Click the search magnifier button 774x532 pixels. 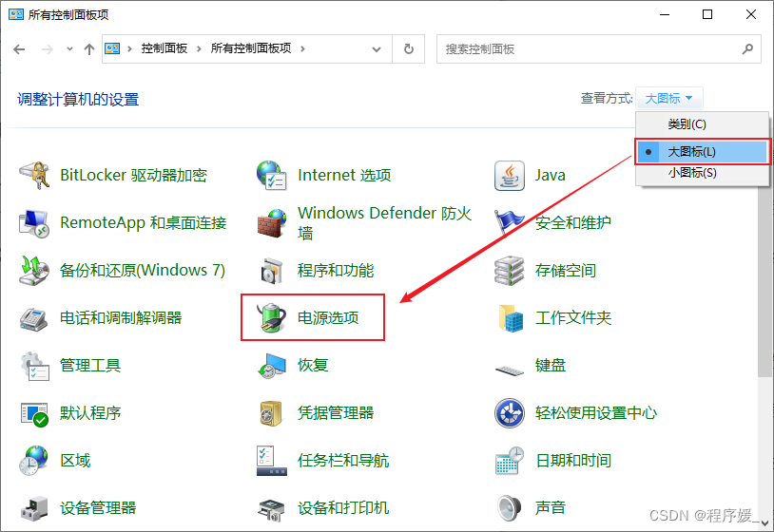[747, 48]
